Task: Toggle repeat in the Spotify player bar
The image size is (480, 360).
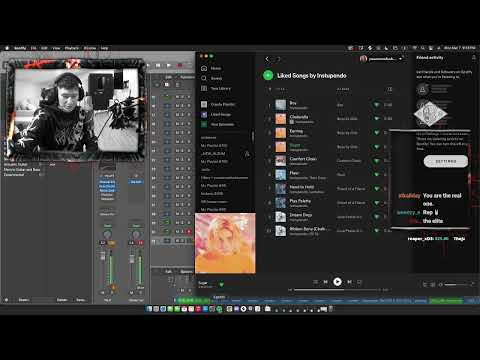Action: (359, 282)
